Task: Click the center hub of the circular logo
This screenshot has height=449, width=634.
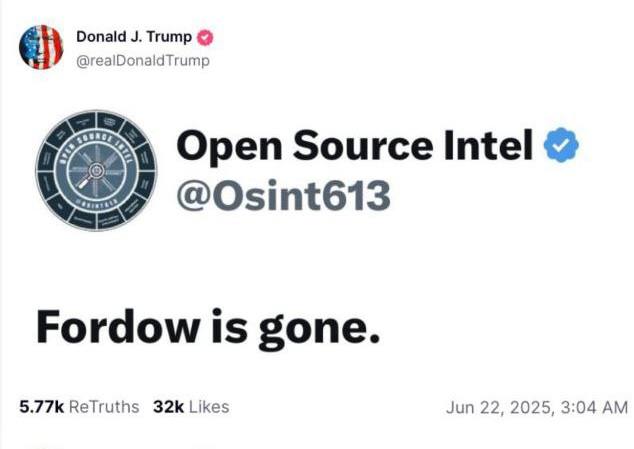Action: pyautogui.click(x=97, y=171)
